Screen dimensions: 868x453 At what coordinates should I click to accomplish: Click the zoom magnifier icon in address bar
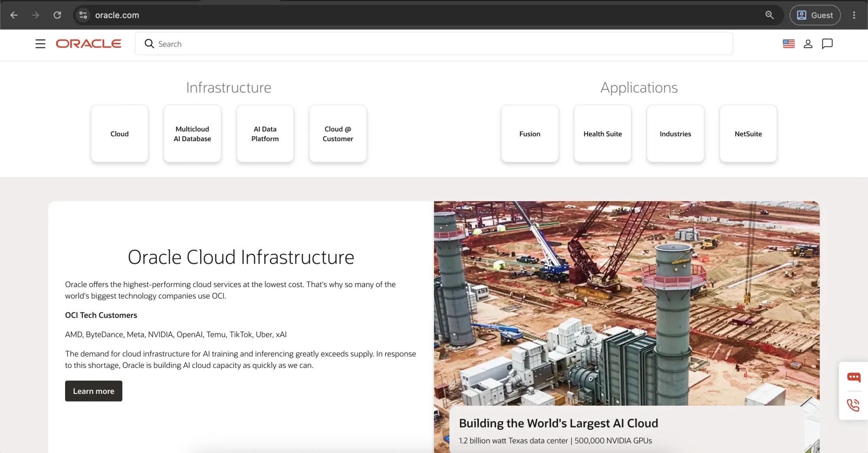point(769,15)
